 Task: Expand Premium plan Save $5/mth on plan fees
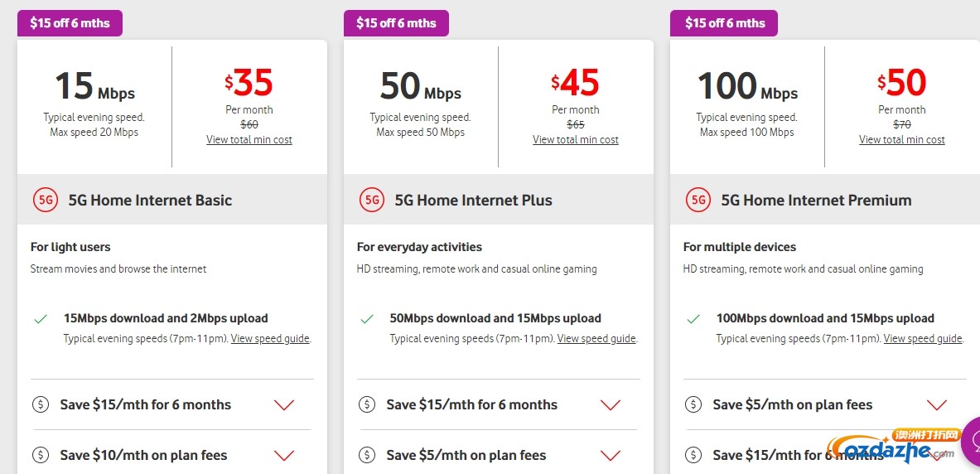tap(937, 405)
